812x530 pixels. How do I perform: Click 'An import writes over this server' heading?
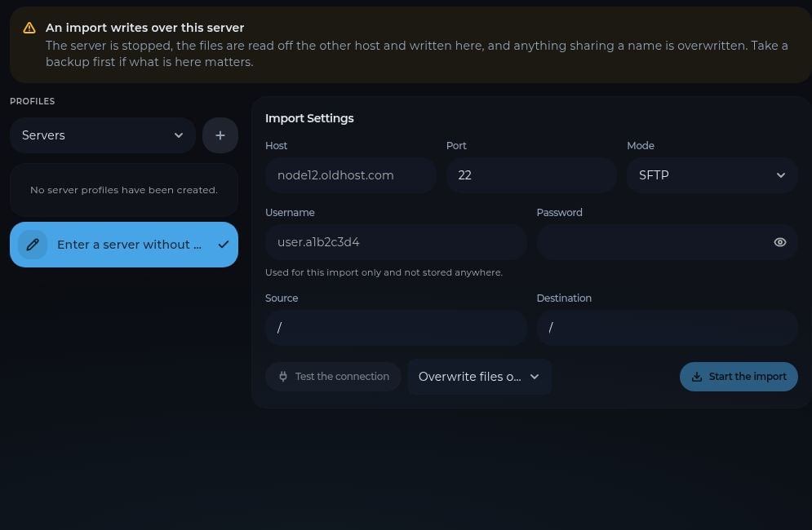click(x=144, y=28)
